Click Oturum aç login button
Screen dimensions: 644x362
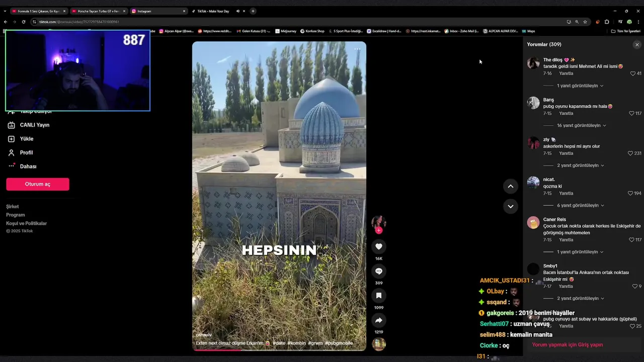click(x=38, y=184)
